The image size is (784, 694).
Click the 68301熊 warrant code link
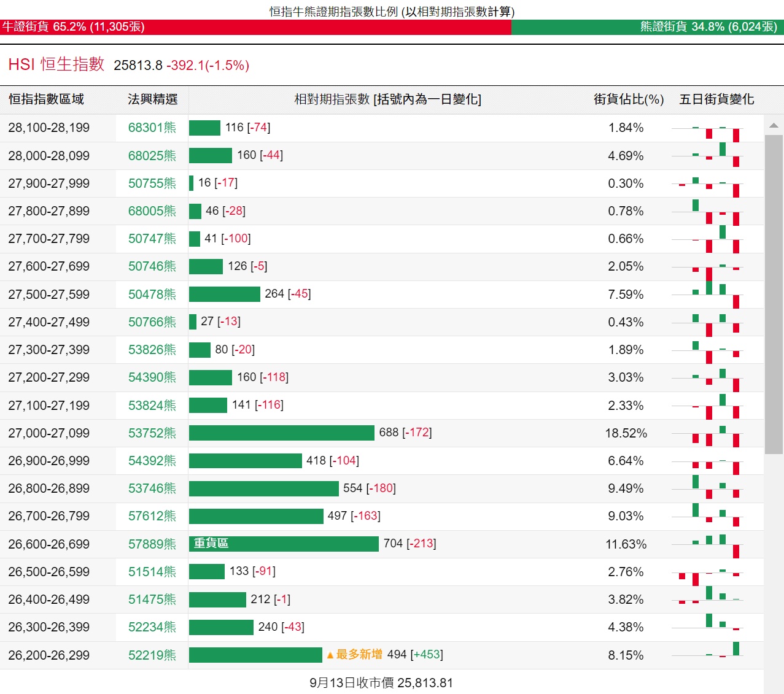pos(152,128)
